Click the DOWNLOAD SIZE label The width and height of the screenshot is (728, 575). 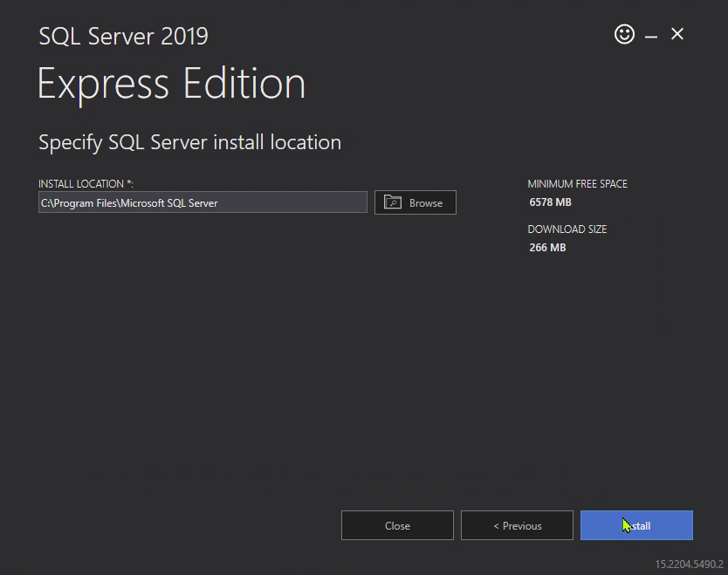click(x=567, y=229)
